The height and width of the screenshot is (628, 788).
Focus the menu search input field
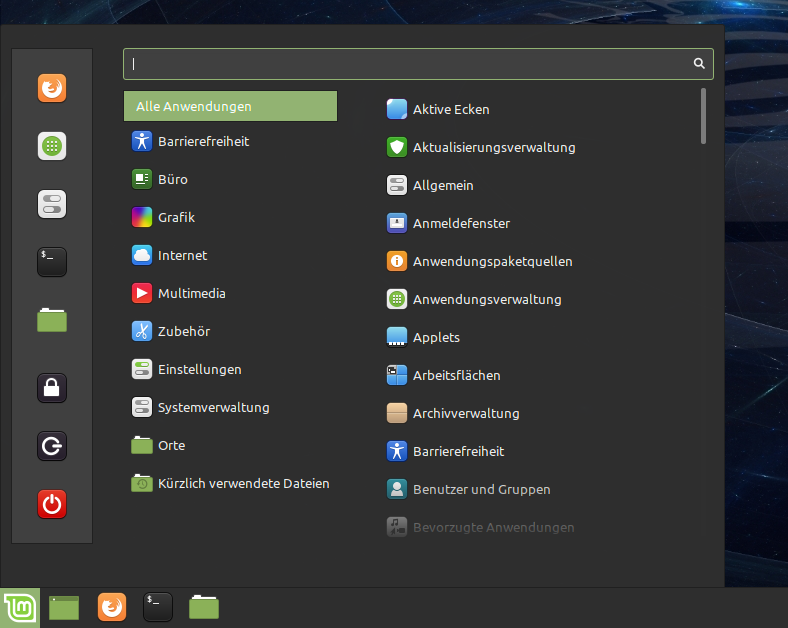418,64
